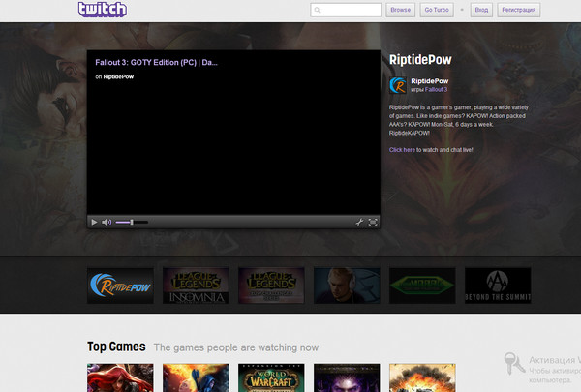Click the Top Games heading

tap(116, 347)
